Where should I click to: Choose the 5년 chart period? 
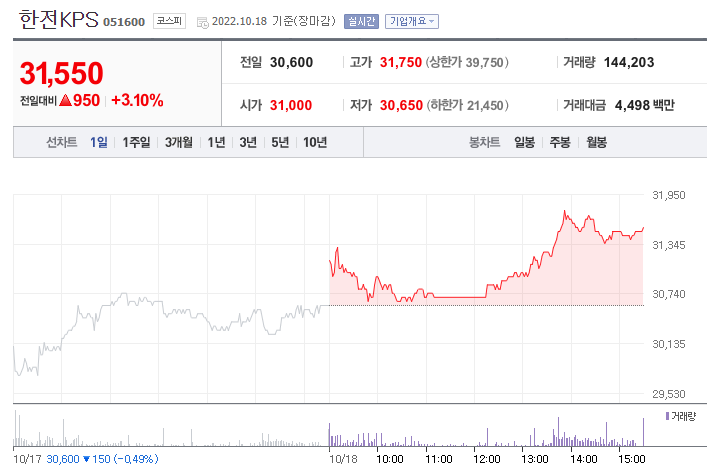280,142
